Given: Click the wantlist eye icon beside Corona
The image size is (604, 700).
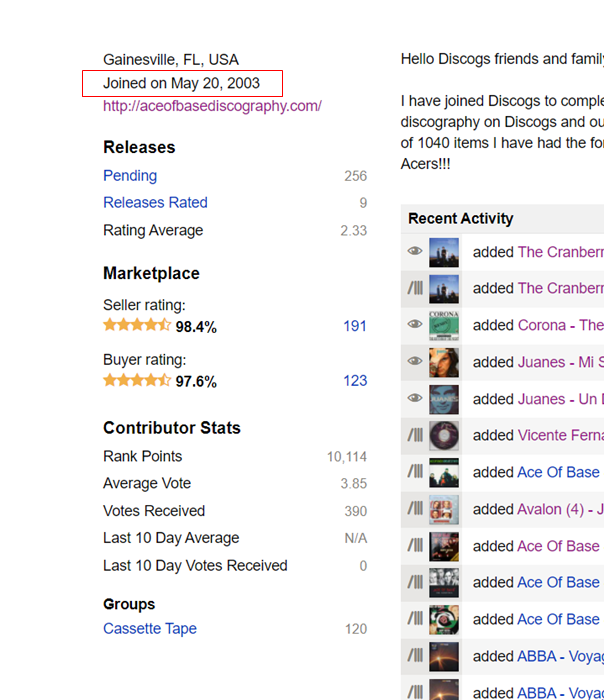Looking at the screenshot, I should pos(415,325).
